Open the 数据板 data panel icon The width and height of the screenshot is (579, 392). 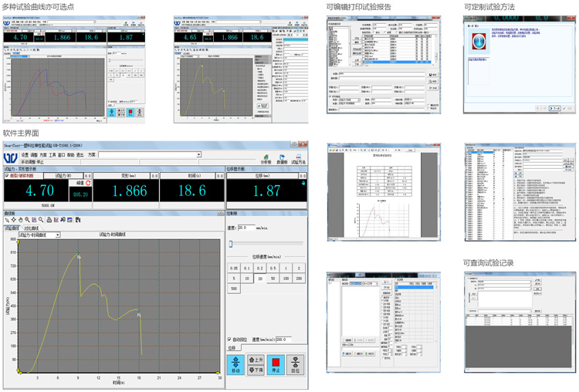tap(281, 157)
